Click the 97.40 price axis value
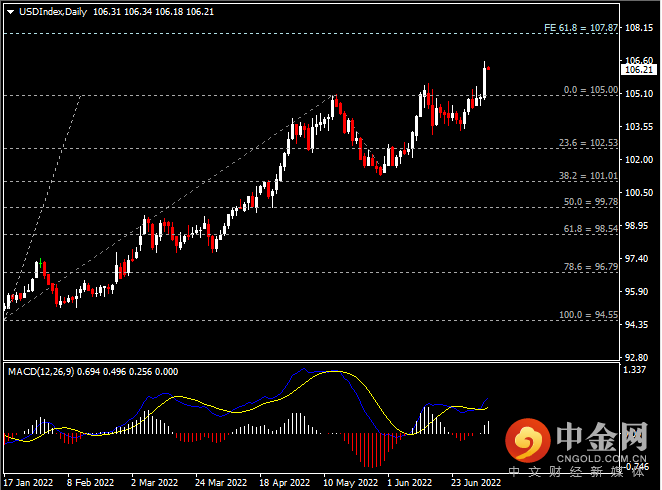This screenshot has height=490, width=662. (636, 259)
